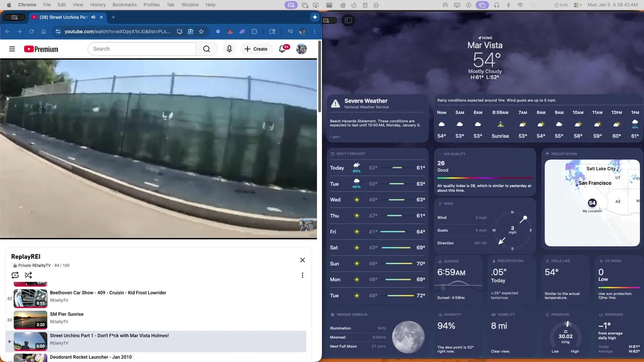Close the ReplayREI playlist panel

click(302, 260)
